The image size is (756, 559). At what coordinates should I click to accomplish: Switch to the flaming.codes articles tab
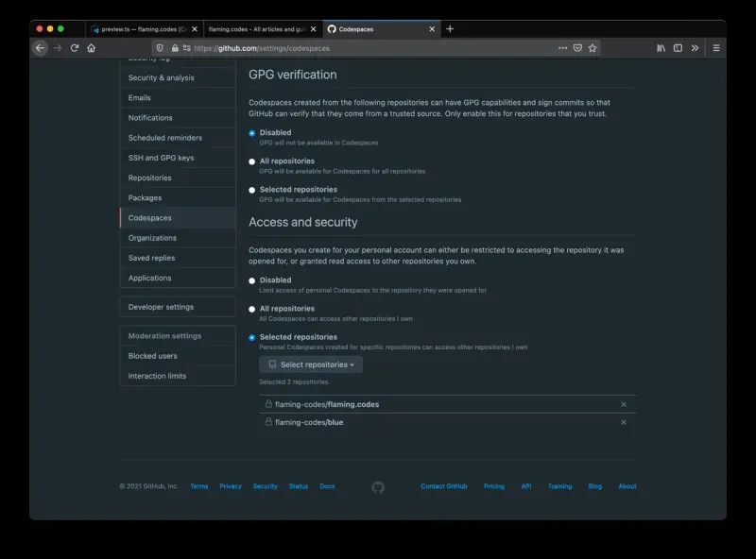[x=263, y=29]
